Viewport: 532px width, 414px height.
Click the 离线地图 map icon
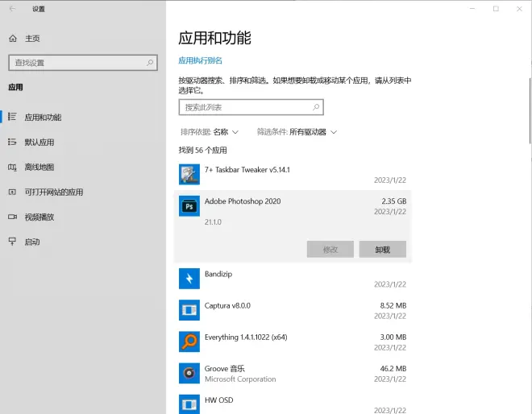point(12,167)
